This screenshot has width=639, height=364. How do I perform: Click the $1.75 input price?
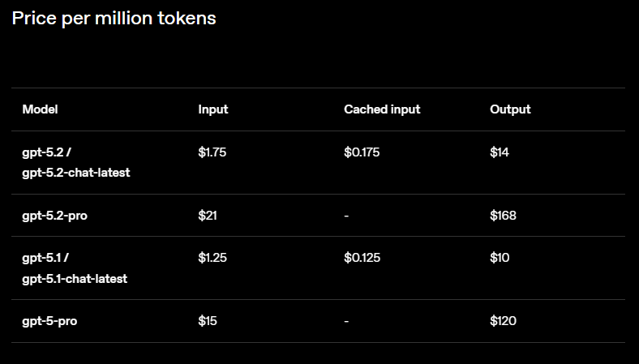pyautogui.click(x=212, y=152)
